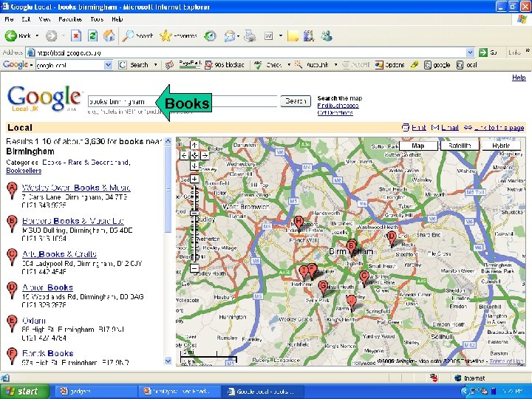
Task: Open the Booksellers category link
Action: click(24, 171)
